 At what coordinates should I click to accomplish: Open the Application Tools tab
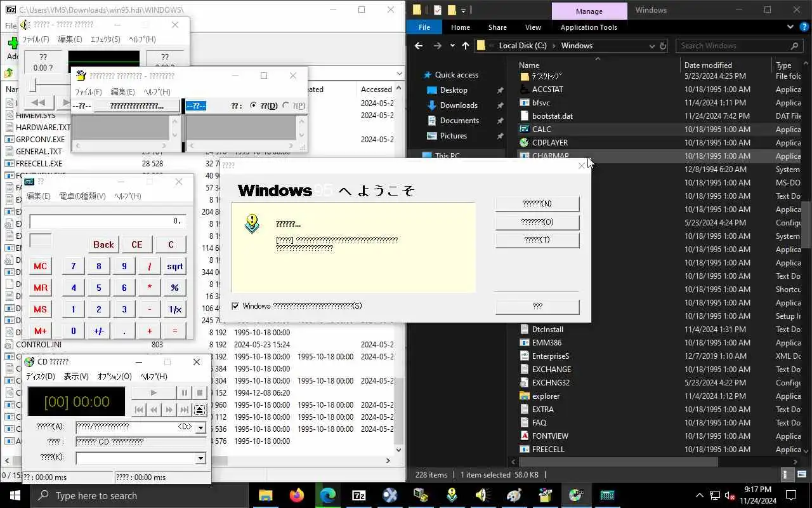589,27
